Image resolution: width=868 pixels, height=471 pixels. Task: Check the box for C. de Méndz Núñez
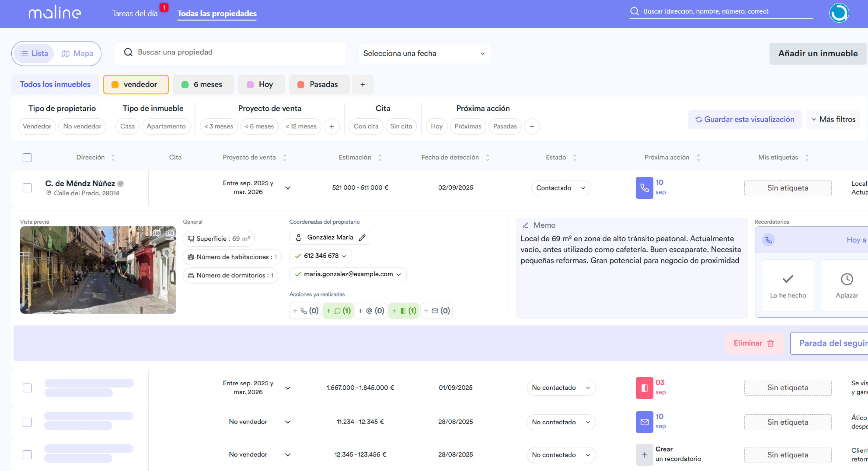point(27,188)
